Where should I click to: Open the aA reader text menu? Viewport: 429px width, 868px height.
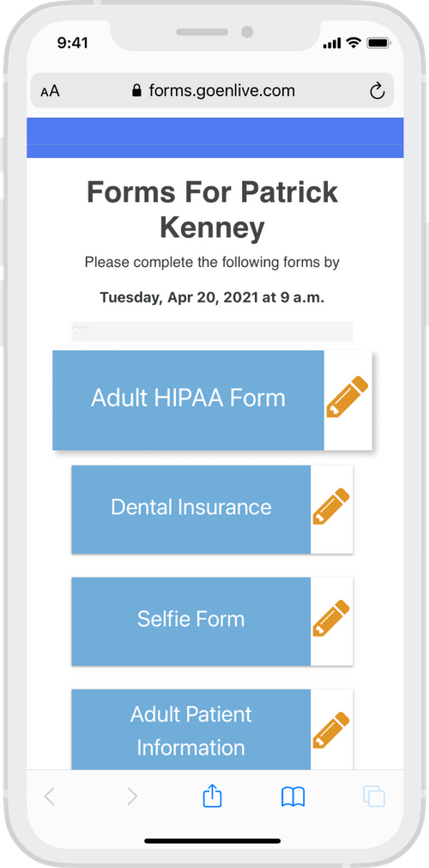click(50, 91)
